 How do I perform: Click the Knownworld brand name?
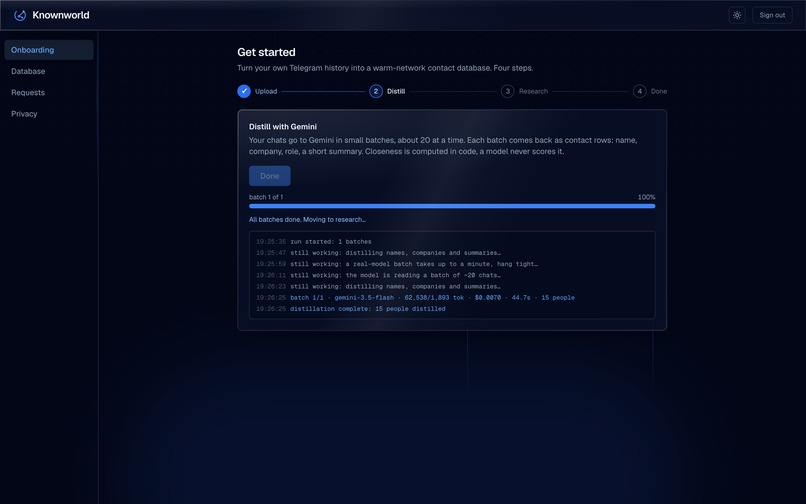[61, 15]
